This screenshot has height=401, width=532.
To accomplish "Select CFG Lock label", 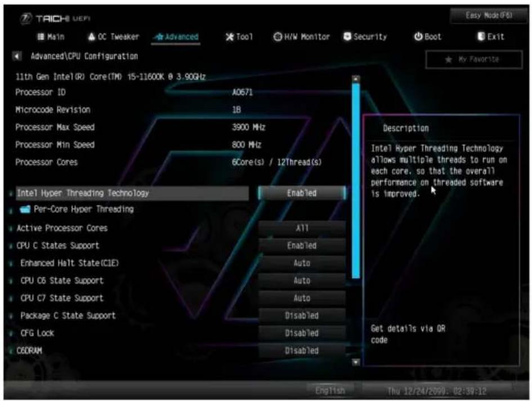I will tap(37, 333).
